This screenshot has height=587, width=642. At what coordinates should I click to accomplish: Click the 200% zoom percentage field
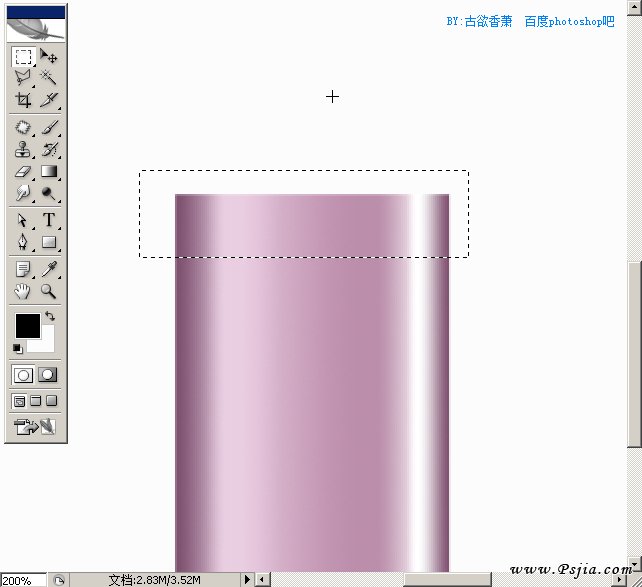tap(23, 580)
